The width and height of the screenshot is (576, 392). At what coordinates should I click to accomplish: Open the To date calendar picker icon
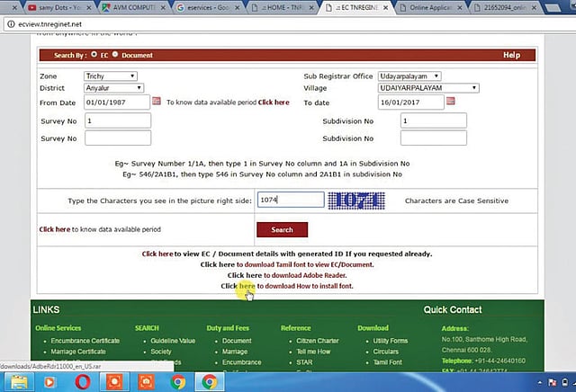pyautogui.click(x=450, y=102)
